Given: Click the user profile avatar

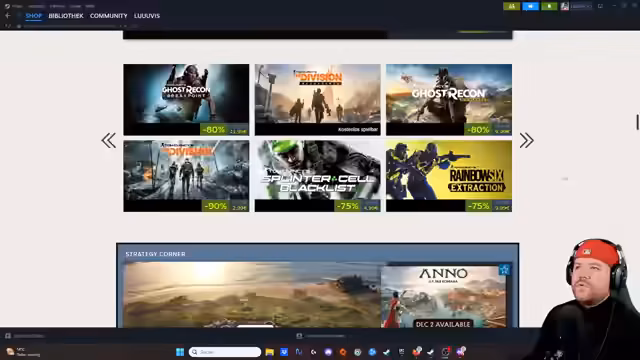Looking at the screenshot, I should point(564,6).
